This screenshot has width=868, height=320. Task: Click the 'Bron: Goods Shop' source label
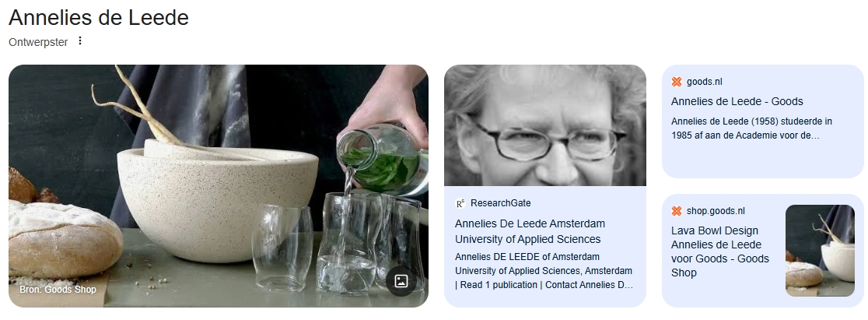point(58,290)
